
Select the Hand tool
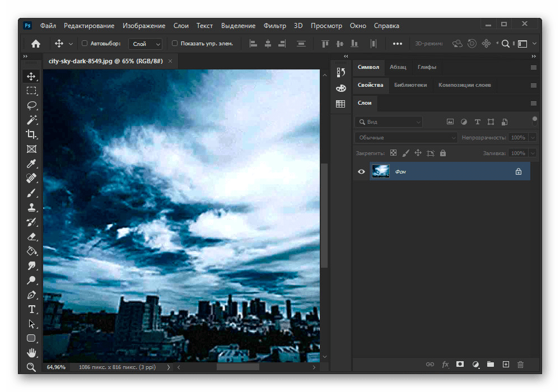pyautogui.click(x=31, y=353)
